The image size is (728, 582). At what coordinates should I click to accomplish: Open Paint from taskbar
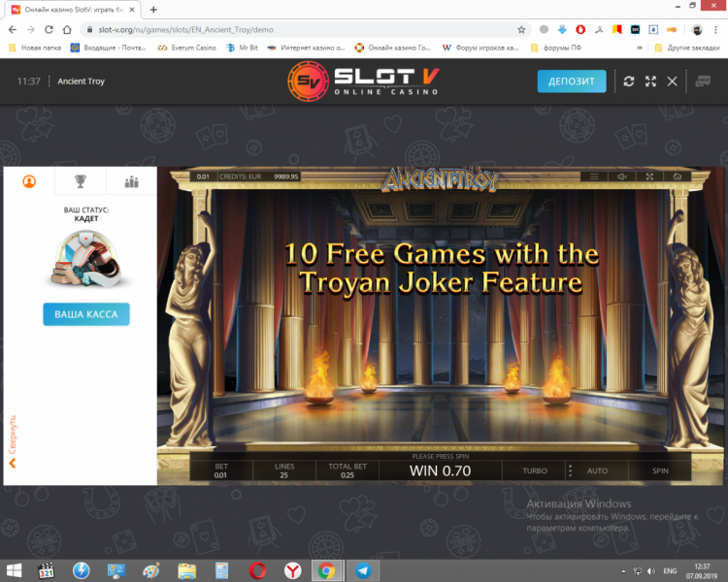[x=151, y=570]
